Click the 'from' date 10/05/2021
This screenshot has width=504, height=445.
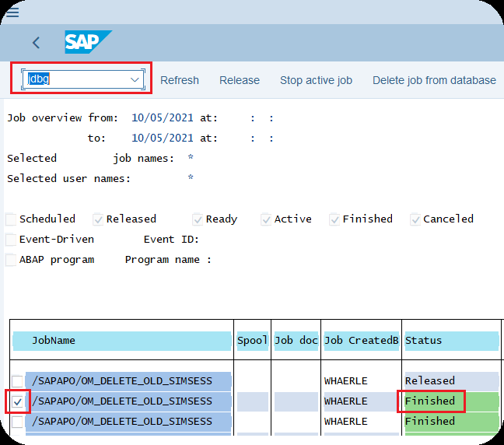point(163,118)
